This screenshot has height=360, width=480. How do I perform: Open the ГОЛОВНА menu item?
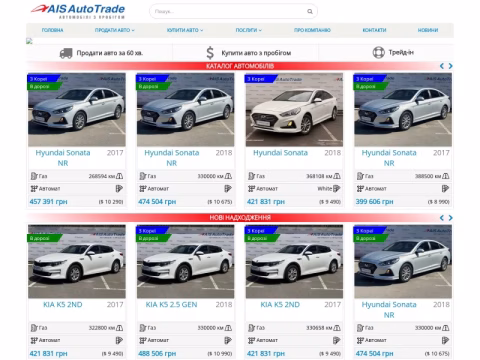(52, 30)
